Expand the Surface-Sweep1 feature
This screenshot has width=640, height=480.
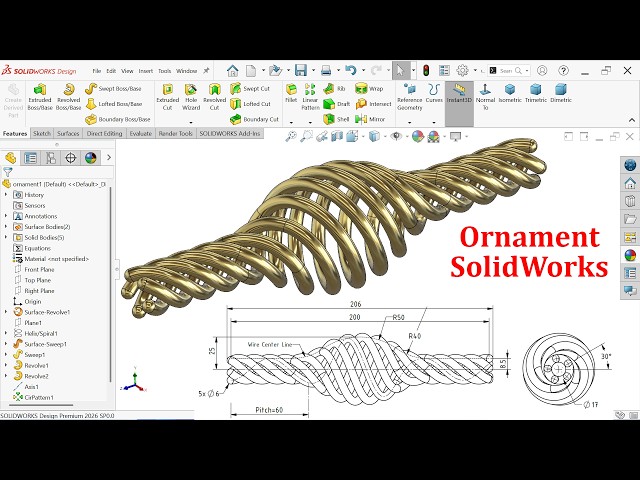6,344
